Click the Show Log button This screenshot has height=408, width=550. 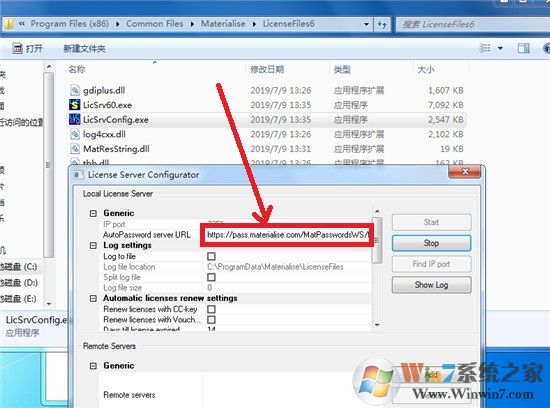point(431,285)
